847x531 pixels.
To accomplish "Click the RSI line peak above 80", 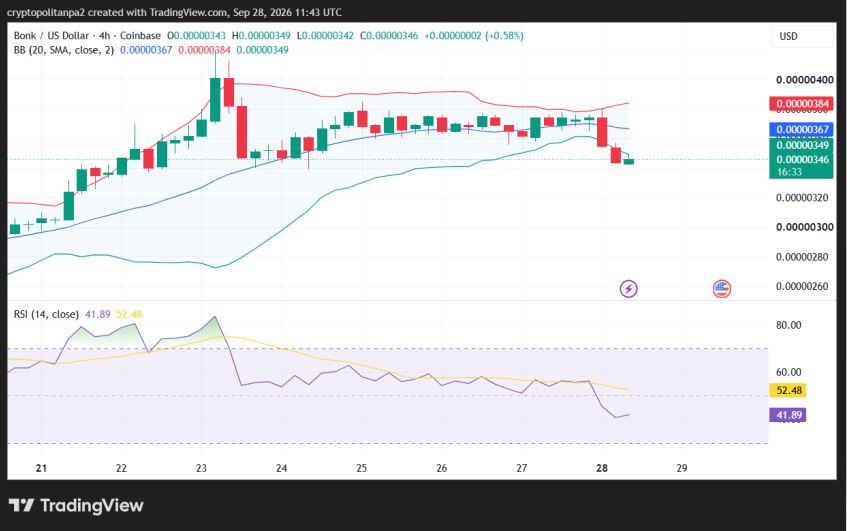I will click(215, 318).
